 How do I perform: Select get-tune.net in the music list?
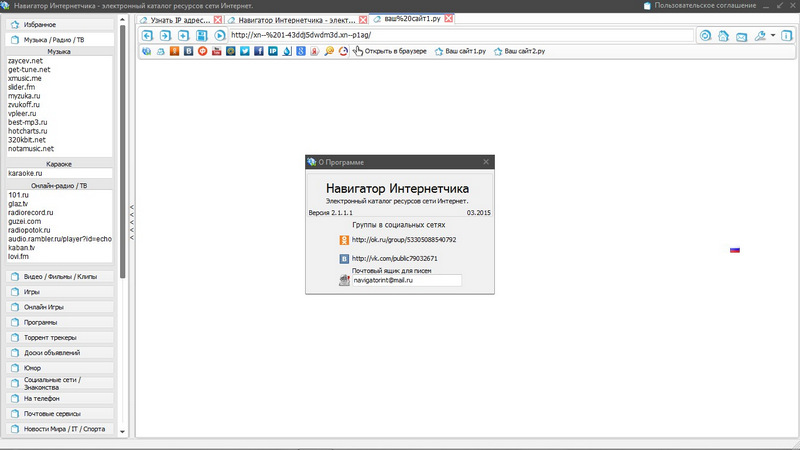(x=29, y=69)
